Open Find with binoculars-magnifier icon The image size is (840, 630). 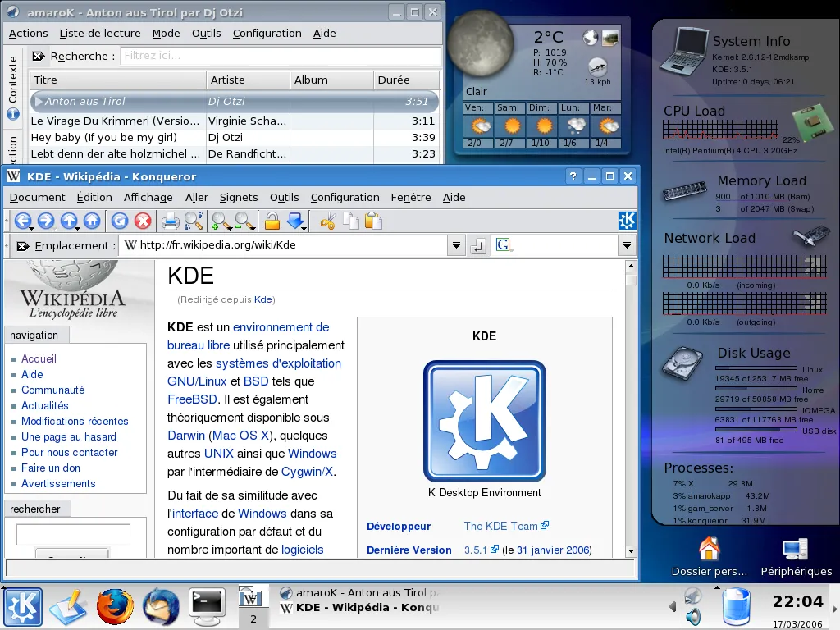click(194, 221)
